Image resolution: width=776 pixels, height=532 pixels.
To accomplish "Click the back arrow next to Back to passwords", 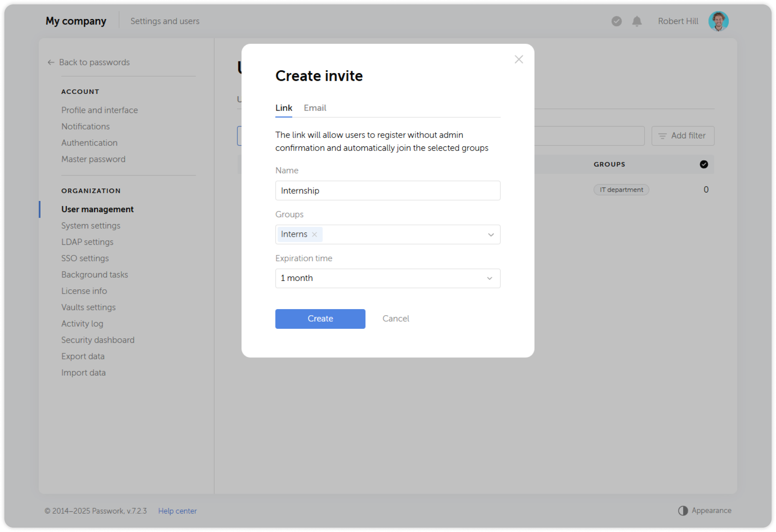I will coord(50,62).
